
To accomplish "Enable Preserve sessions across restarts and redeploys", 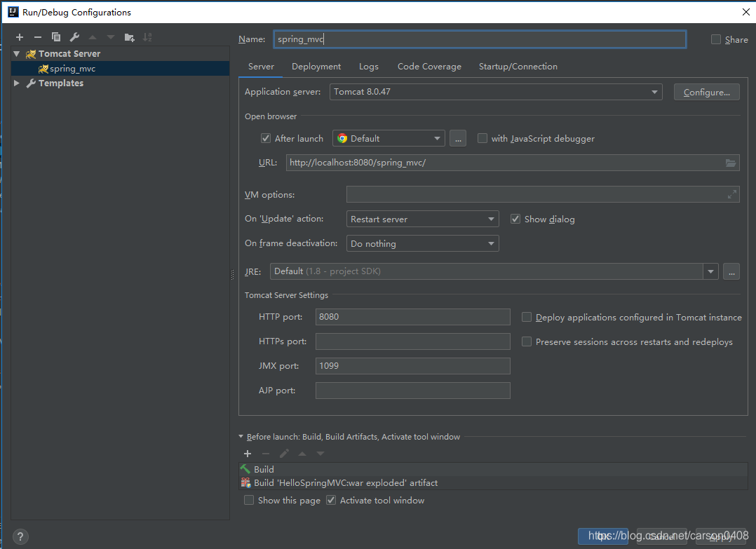I will [x=527, y=341].
